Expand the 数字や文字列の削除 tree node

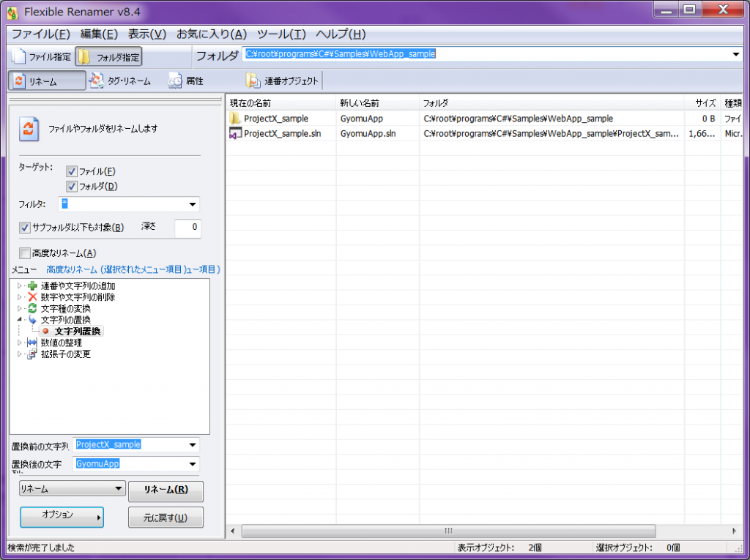[19, 297]
